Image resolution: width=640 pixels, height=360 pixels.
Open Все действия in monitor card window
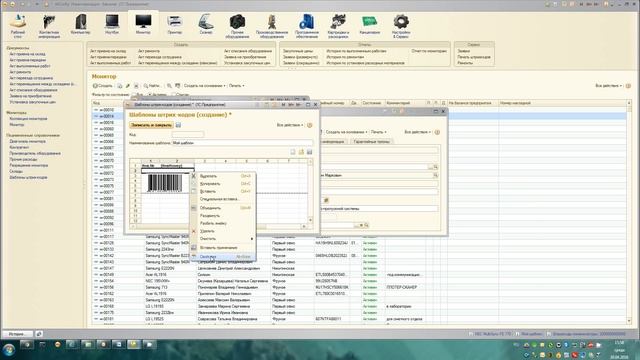(418, 132)
